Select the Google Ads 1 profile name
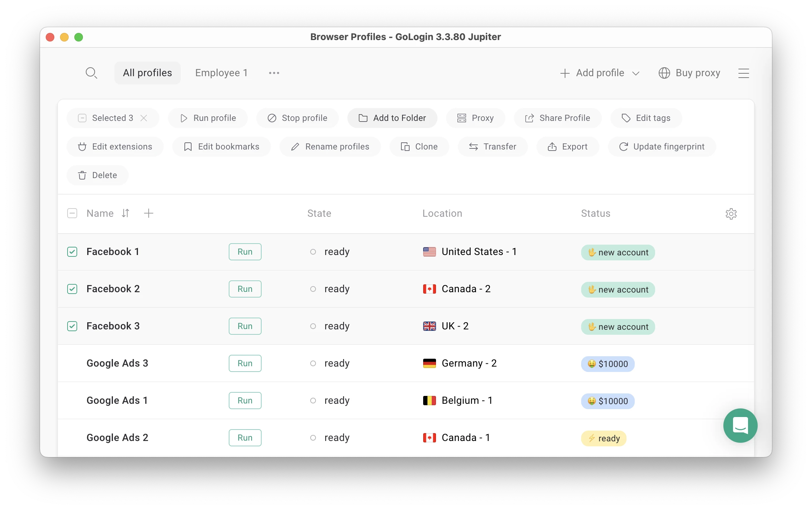Viewport: 812px width, 510px height. 117,401
